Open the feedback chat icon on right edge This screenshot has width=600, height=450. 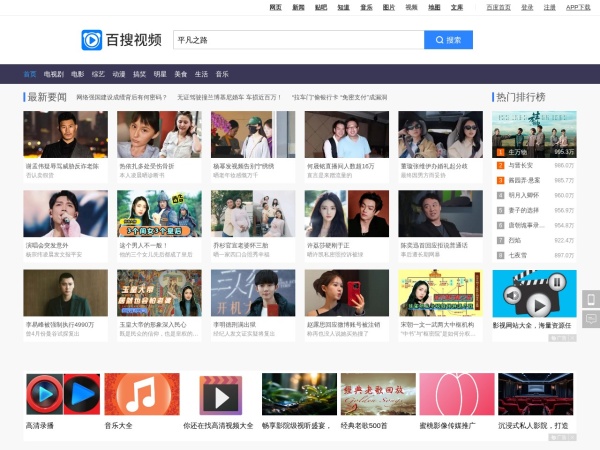click(x=590, y=319)
